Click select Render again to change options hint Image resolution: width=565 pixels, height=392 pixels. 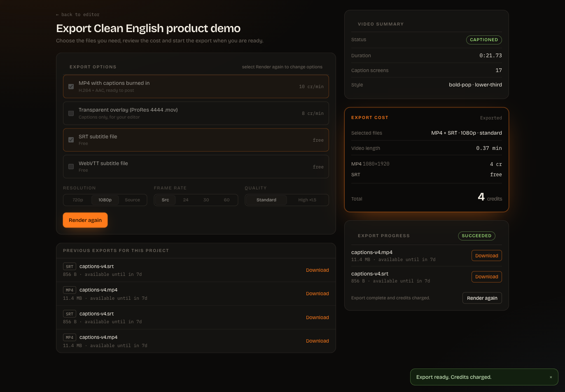[x=282, y=67]
